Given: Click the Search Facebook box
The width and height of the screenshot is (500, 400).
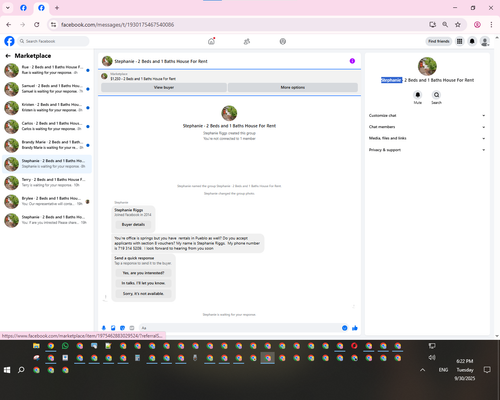Looking at the screenshot, I should coord(53,41).
